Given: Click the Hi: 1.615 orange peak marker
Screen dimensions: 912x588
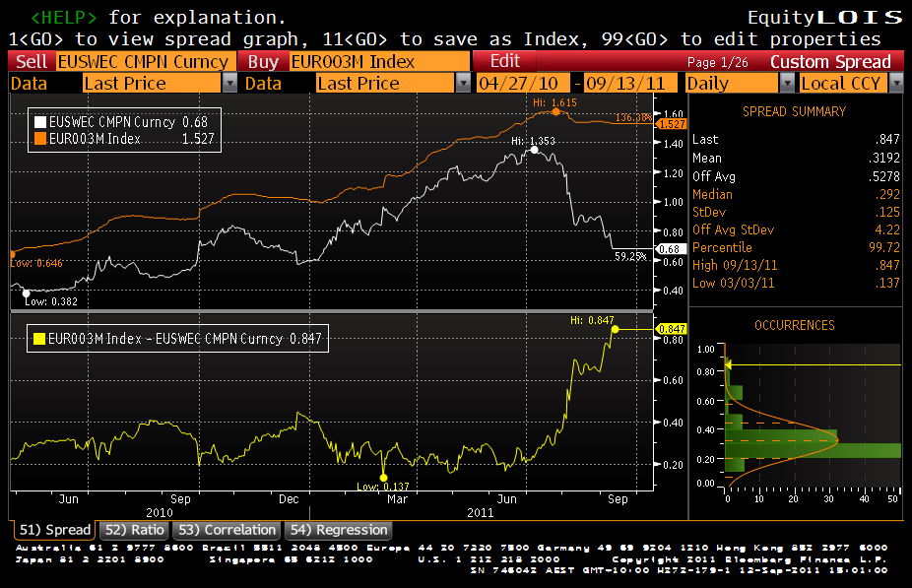Looking at the screenshot, I should click(556, 111).
